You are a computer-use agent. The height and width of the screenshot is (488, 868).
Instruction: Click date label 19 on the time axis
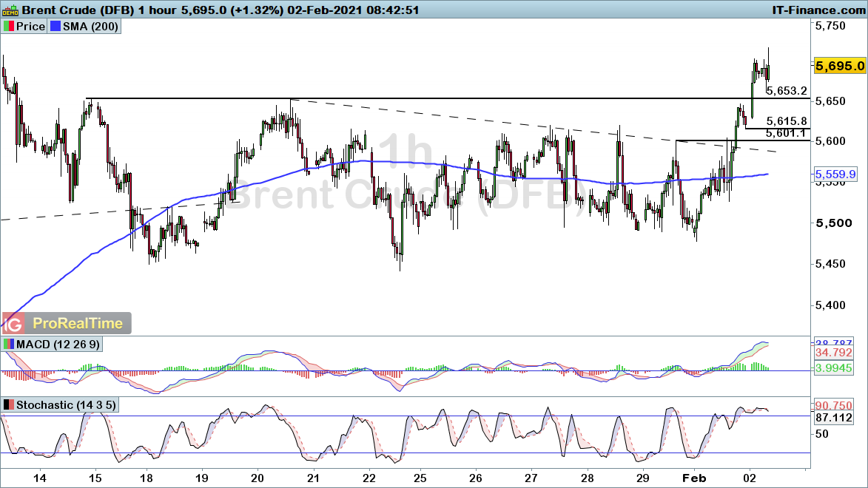point(202,478)
